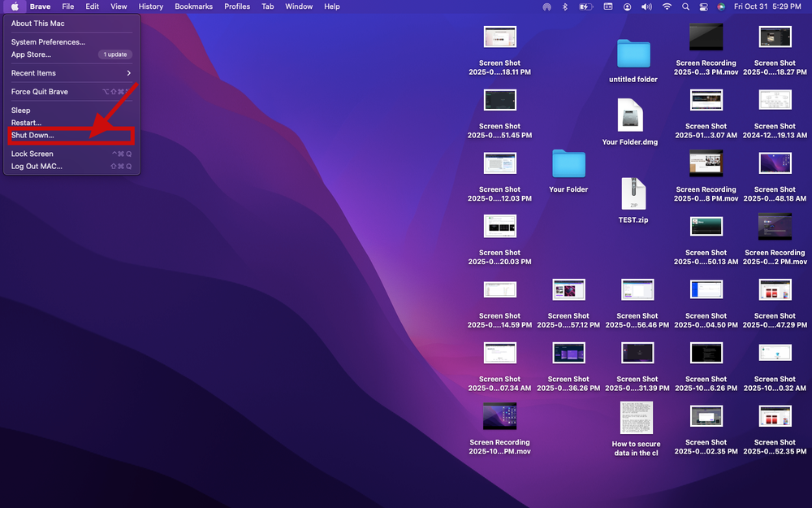Select the Screen Recording mov file at bottom
Screen dimensions: 812x508
pos(499,416)
